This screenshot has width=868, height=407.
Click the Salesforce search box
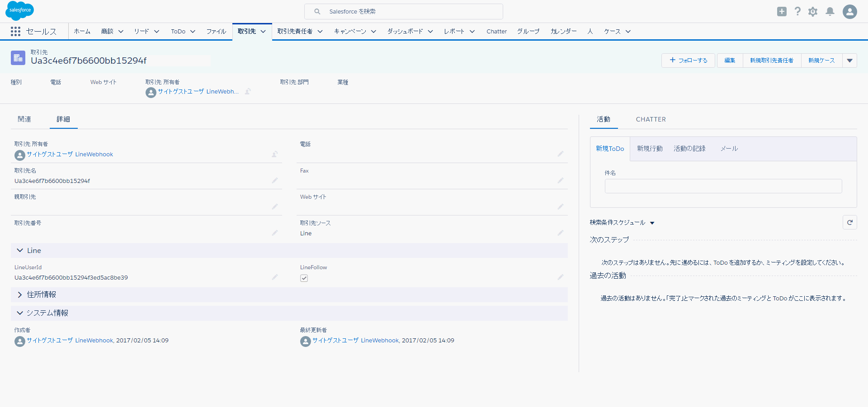pos(404,12)
